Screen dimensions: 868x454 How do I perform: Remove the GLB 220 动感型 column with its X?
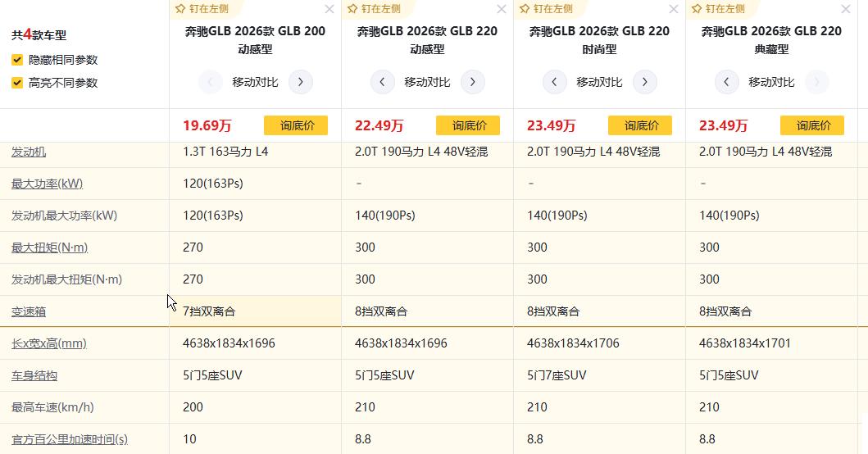[502, 9]
